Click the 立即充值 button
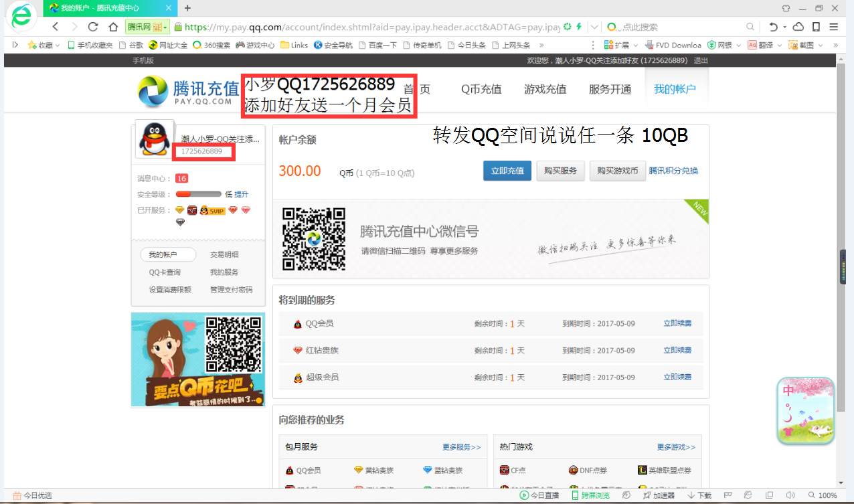This screenshot has width=854, height=504. 508,171
